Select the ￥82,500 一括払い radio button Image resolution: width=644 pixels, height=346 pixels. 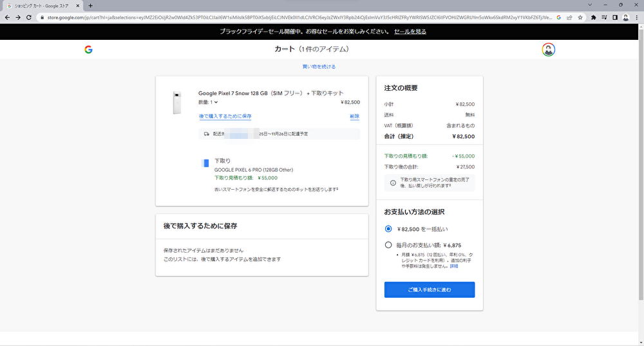pyautogui.click(x=388, y=228)
